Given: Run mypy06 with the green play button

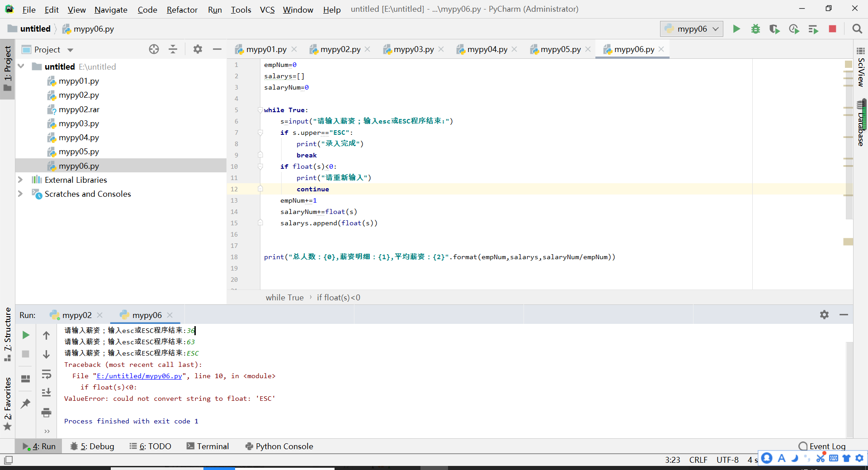Looking at the screenshot, I should pos(736,29).
